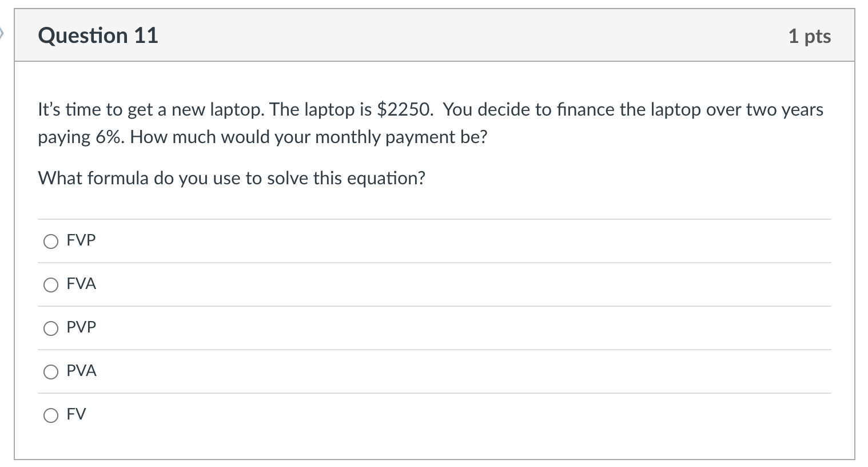Mark PVA as the correct formula
Viewport: 868px width, 467px height.
[51, 372]
